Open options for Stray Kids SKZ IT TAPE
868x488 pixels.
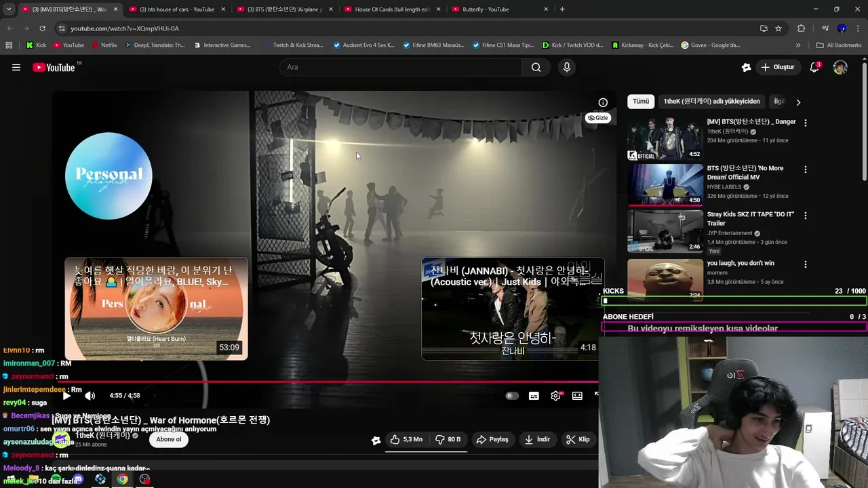pyautogui.click(x=805, y=216)
